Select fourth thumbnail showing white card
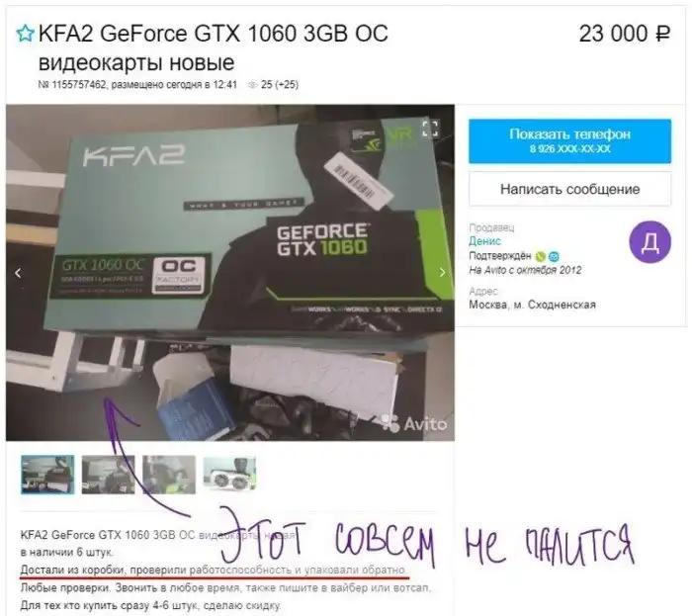This screenshot has height=616, width=692. (x=229, y=475)
